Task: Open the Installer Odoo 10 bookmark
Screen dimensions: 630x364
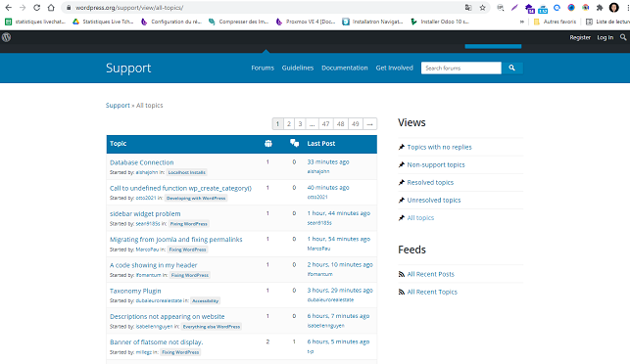Action: (x=440, y=22)
